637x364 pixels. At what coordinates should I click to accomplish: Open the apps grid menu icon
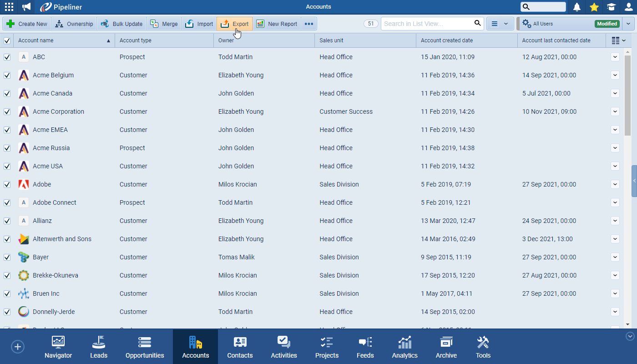[9, 7]
